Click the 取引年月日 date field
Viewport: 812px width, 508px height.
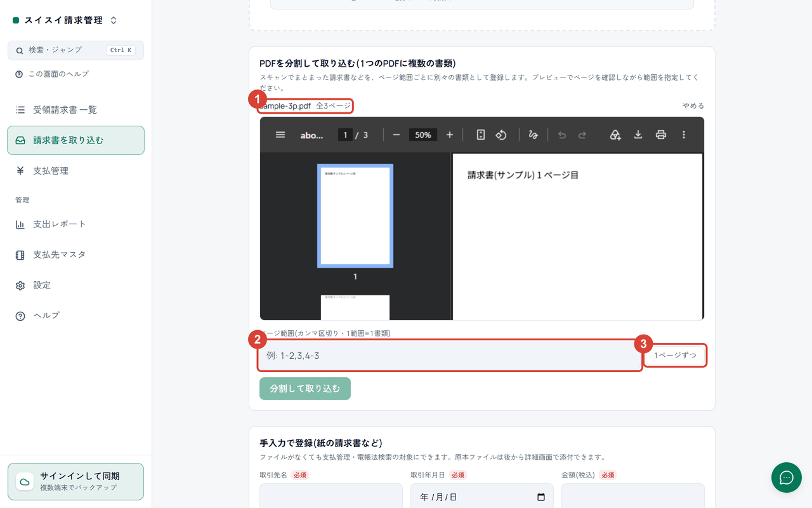(482, 497)
